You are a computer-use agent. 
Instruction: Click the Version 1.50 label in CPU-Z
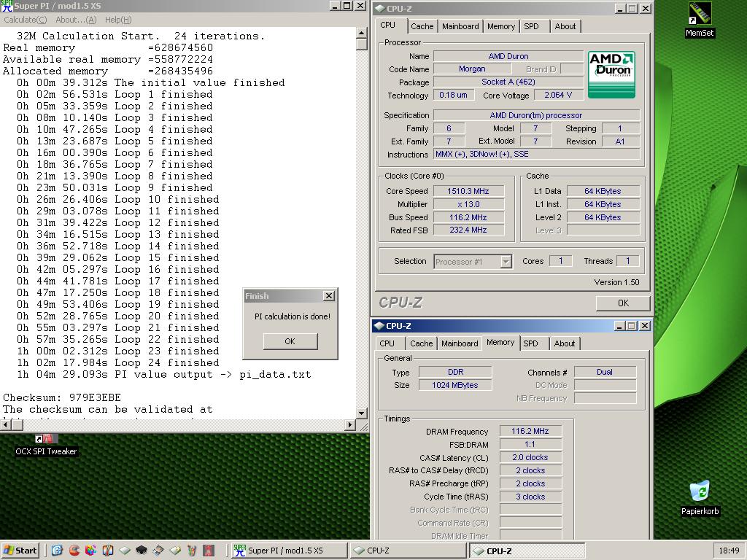(616, 282)
